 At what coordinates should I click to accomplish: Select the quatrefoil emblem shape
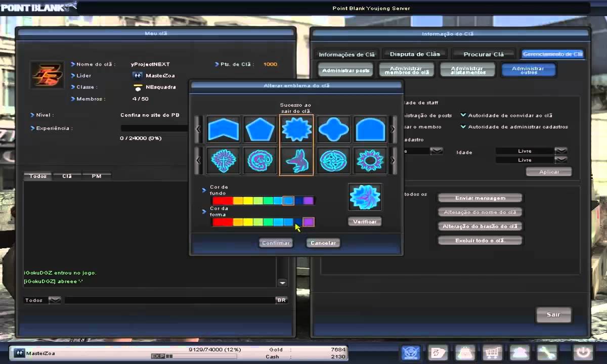point(333,130)
